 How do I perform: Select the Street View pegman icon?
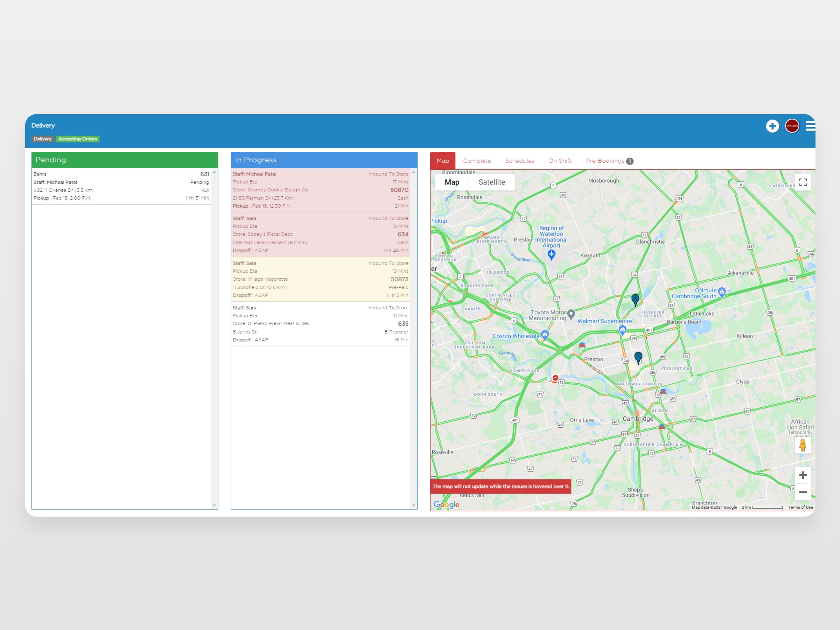[x=803, y=445]
